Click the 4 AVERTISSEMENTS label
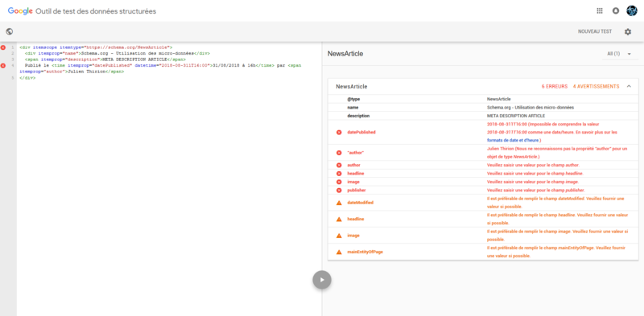644x316 pixels. 596,87
